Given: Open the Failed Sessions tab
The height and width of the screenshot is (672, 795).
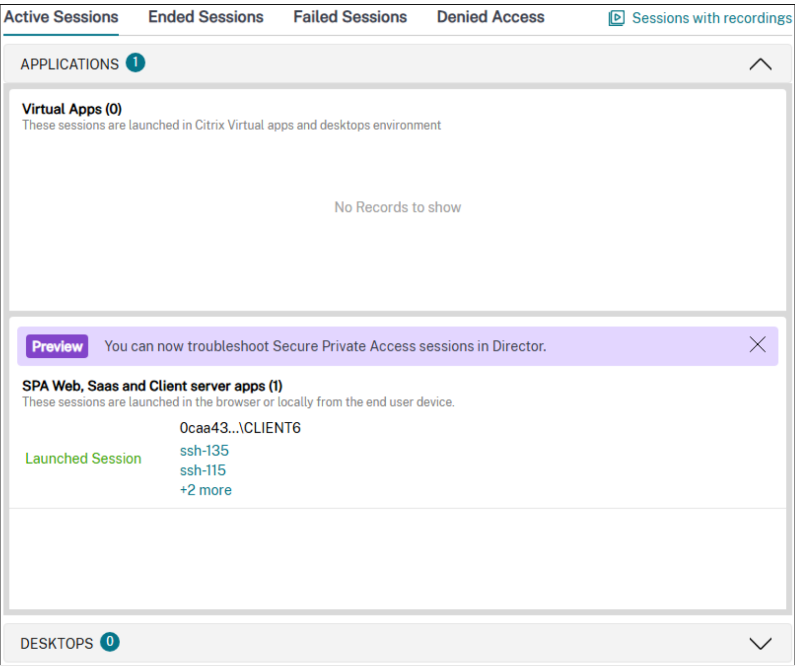Looking at the screenshot, I should 349,17.
